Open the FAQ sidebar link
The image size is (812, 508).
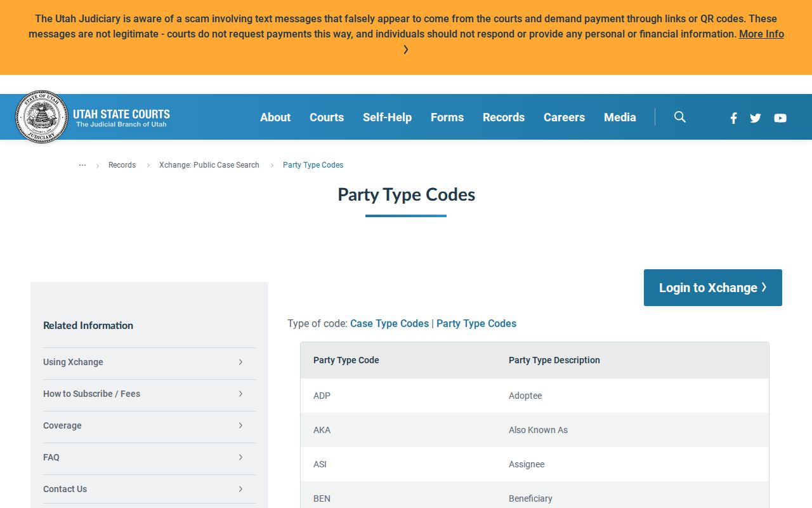[x=51, y=457]
